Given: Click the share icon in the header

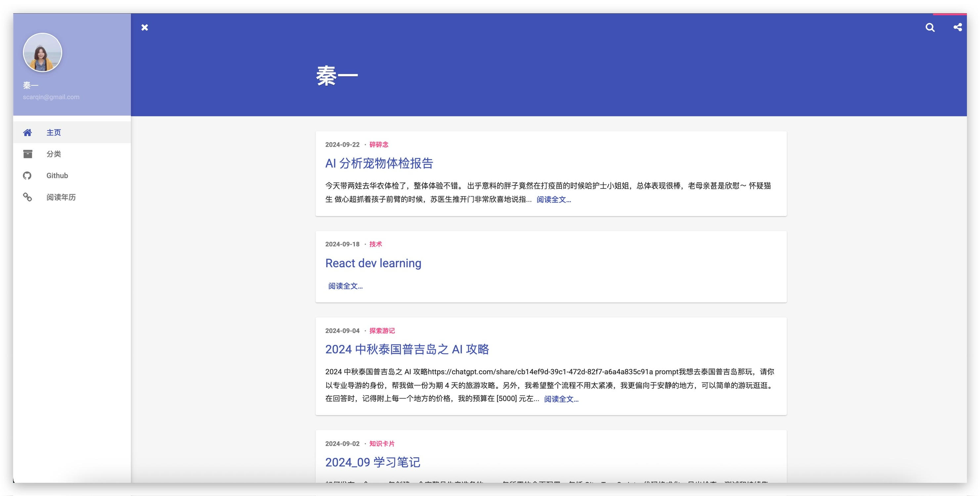Looking at the screenshot, I should point(958,27).
